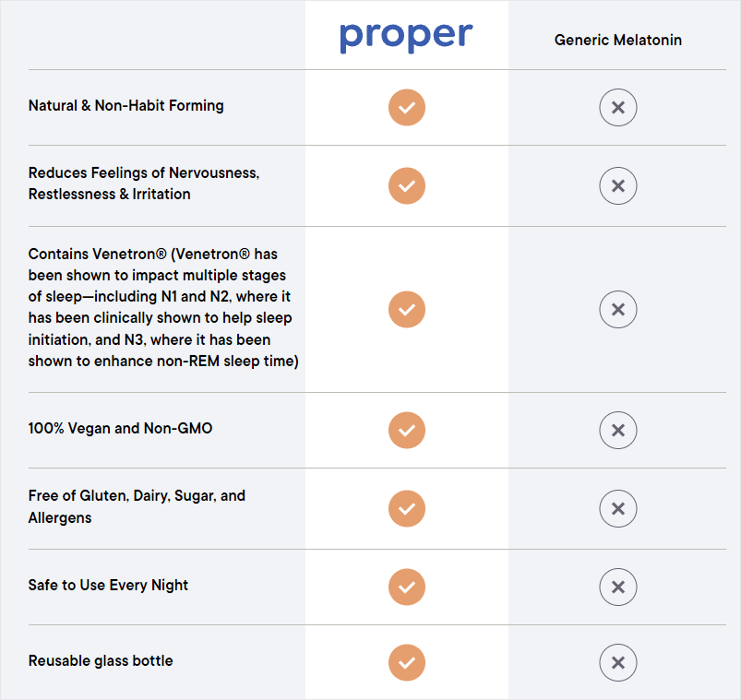741x700 pixels.
Task: Click the Contains Venetron description text
Action: click(163, 308)
